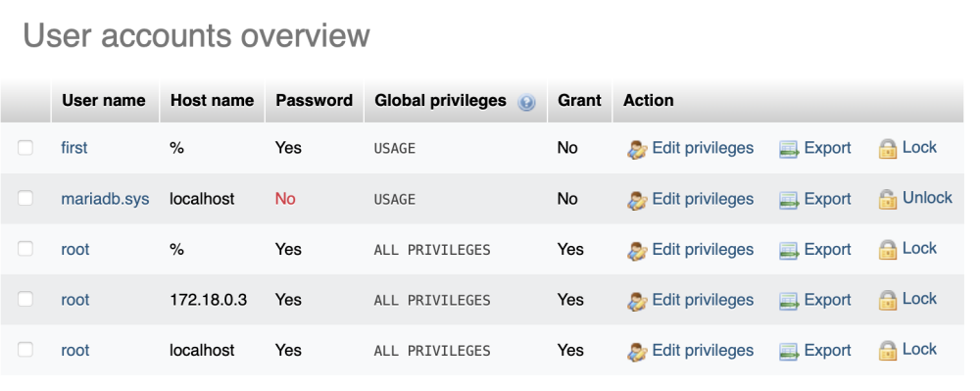Click the Lock text for root localhost
This screenshot has height=391, width=980.
click(x=919, y=350)
